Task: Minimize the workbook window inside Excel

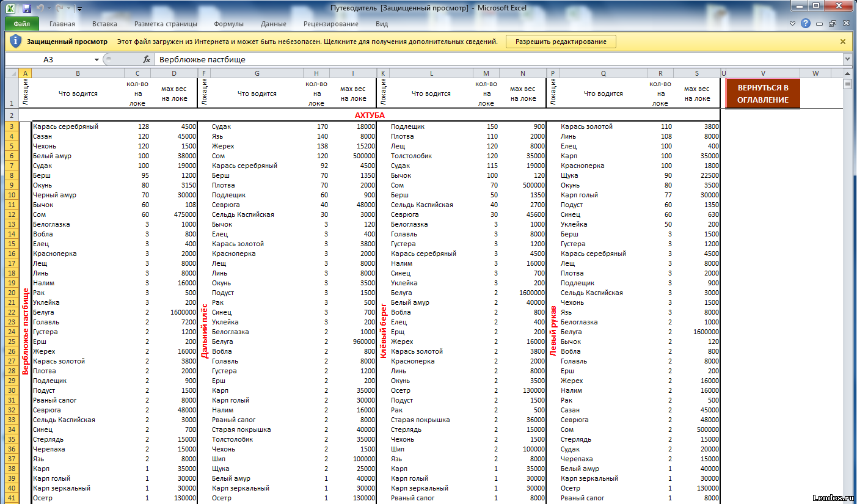Action: [x=820, y=24]
